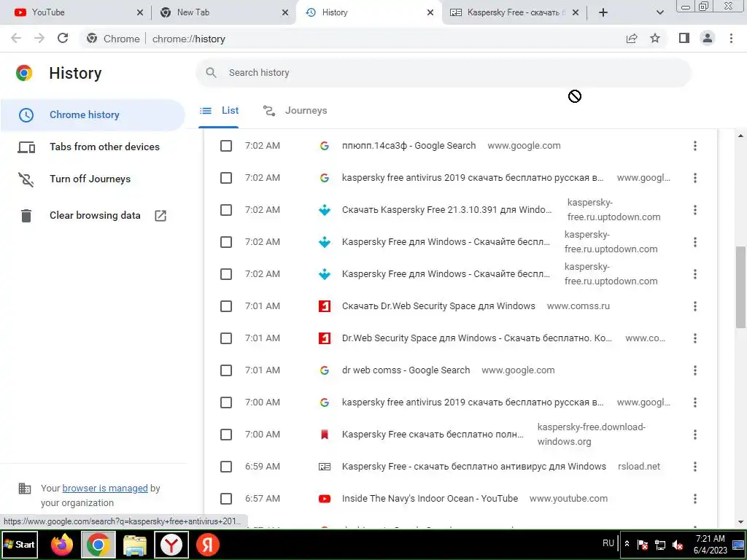This screenshot has width=747, height=560.
Task: Click the muted volume tray icon
Action: [678, 545]
